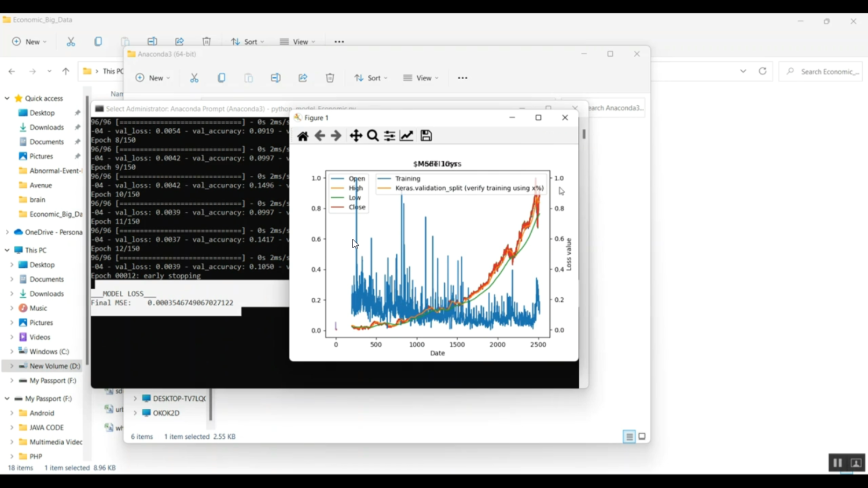The height and width of the screenshot is (488, 868).
Task: Activate the Zoom-to-rectangle tool
Action: 373,135
